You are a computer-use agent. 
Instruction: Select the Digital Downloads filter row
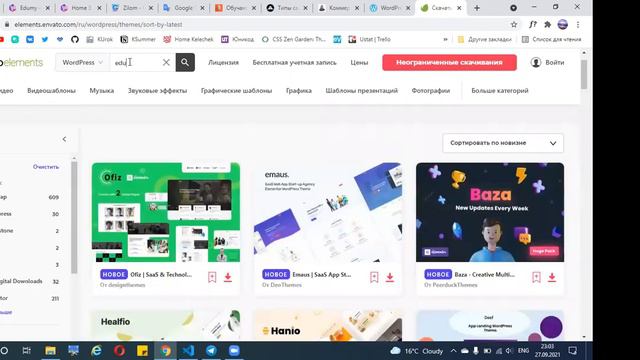(x=29, y=281)
